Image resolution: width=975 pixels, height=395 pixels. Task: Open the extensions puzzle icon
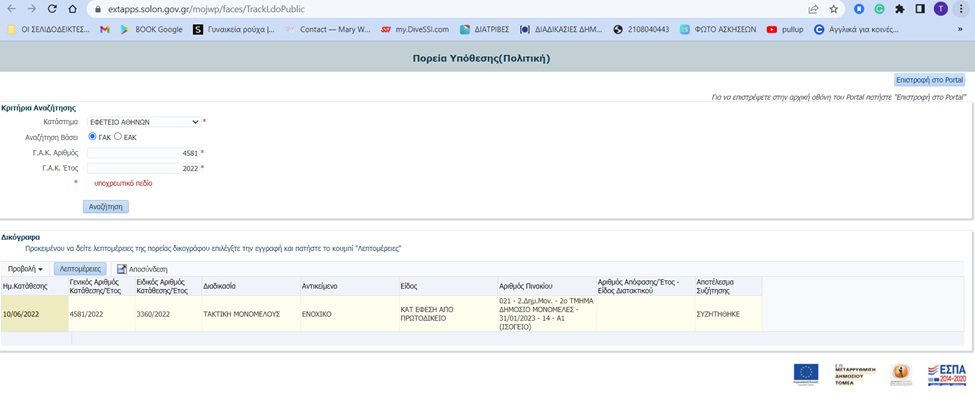click(899, 9)
